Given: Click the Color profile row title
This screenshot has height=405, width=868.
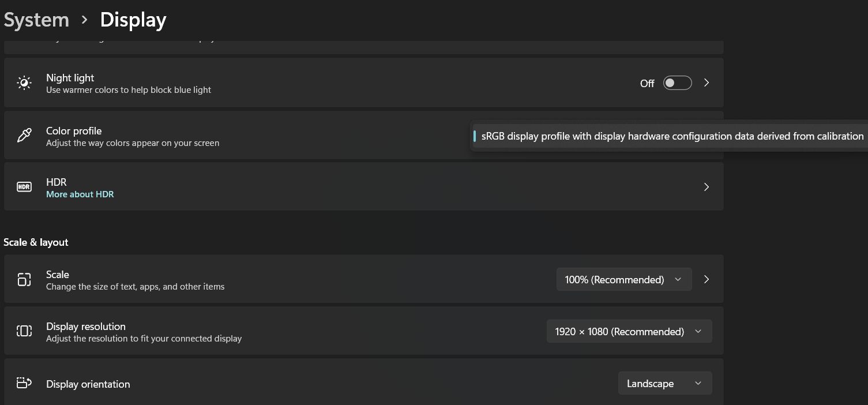Looking at the screenshot, I should [74, 131].
